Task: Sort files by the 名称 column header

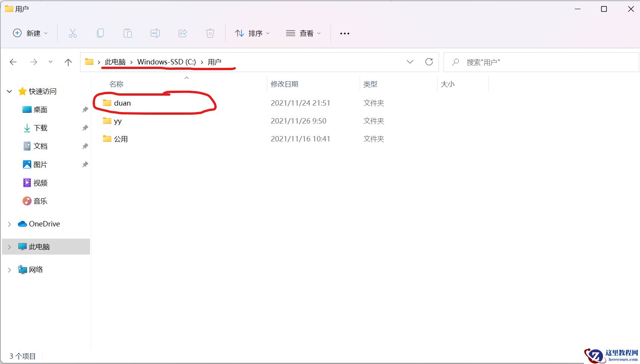Action: click(x=116, y=84)
